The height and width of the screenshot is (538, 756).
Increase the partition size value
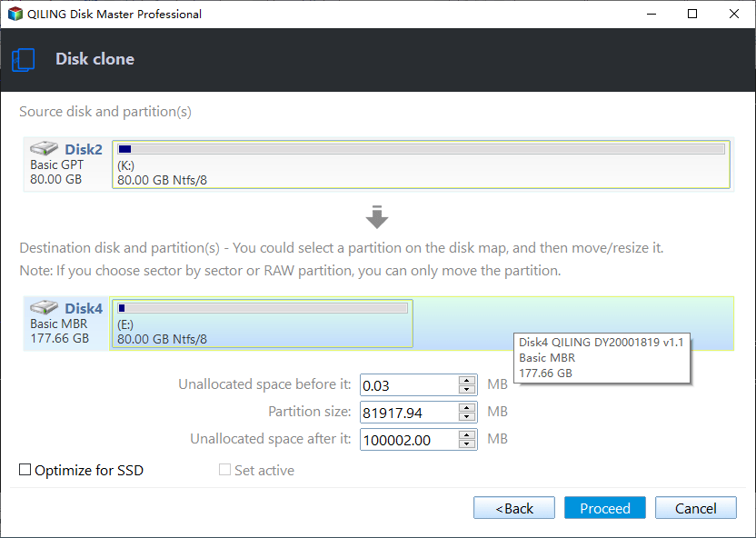[x=466, y=408]
